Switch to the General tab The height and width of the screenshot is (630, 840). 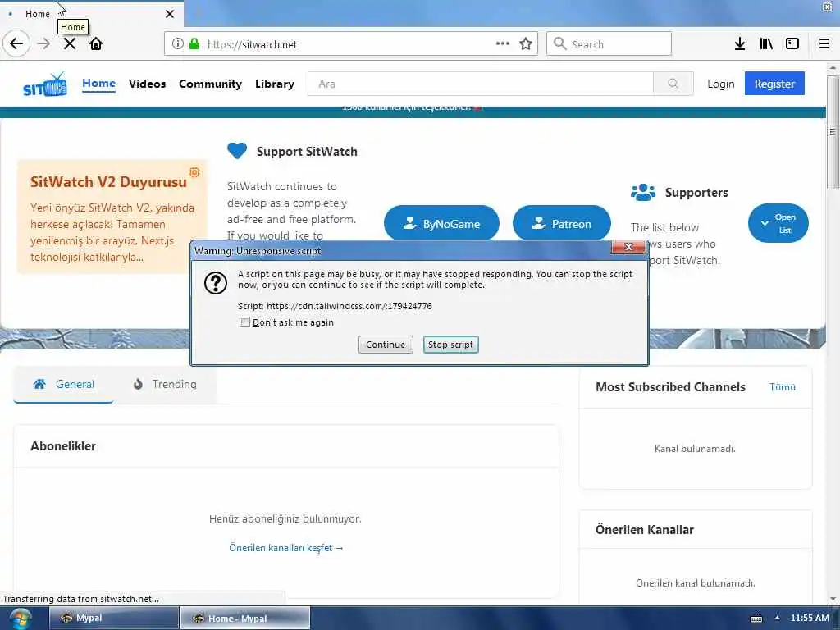click(63, 384)
